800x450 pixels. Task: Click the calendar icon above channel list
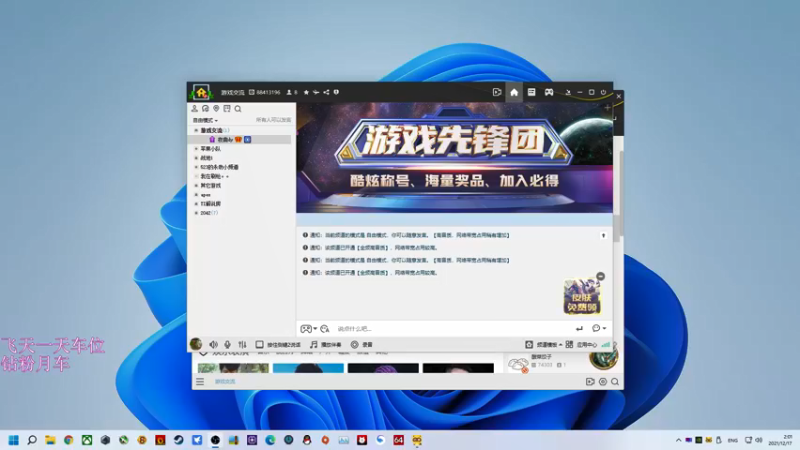click(227, 109)
